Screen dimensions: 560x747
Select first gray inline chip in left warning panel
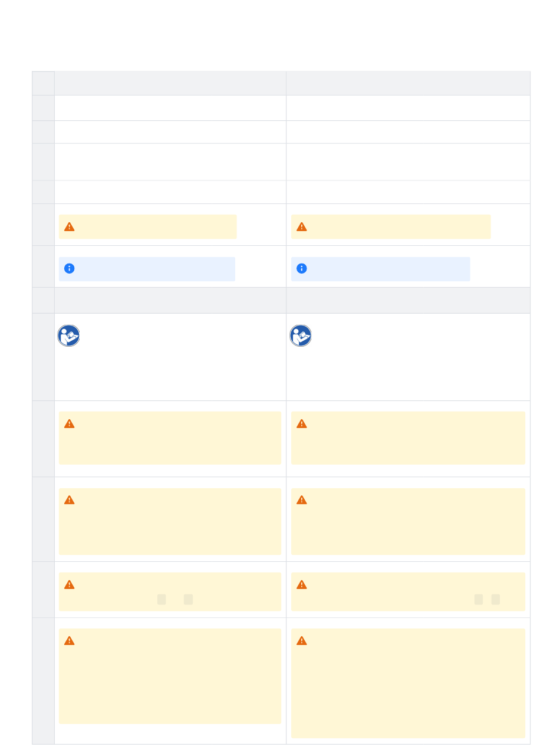tap(162, 600)
